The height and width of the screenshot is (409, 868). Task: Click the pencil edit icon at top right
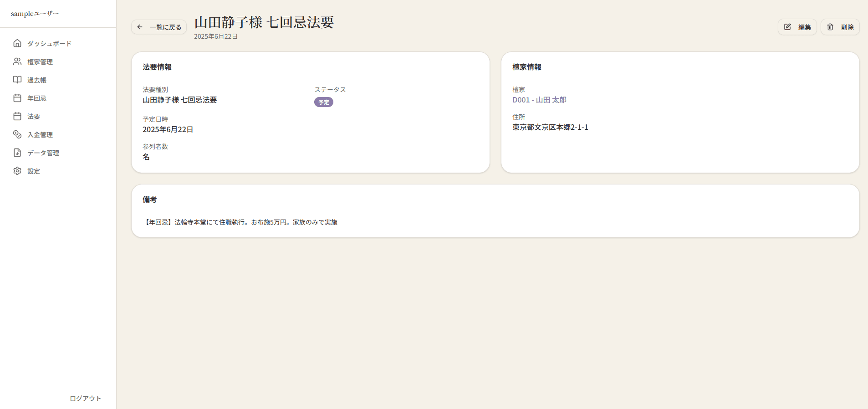click(x=787, y=27)
